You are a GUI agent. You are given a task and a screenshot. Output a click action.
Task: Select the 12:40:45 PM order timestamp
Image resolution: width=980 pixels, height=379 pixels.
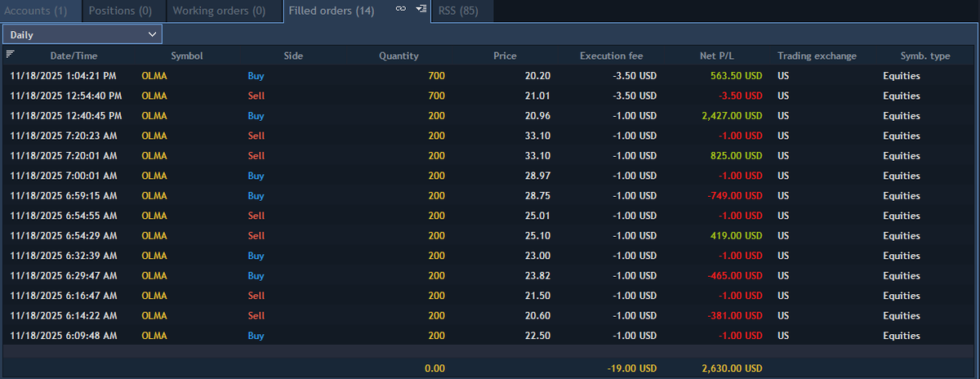66,116
